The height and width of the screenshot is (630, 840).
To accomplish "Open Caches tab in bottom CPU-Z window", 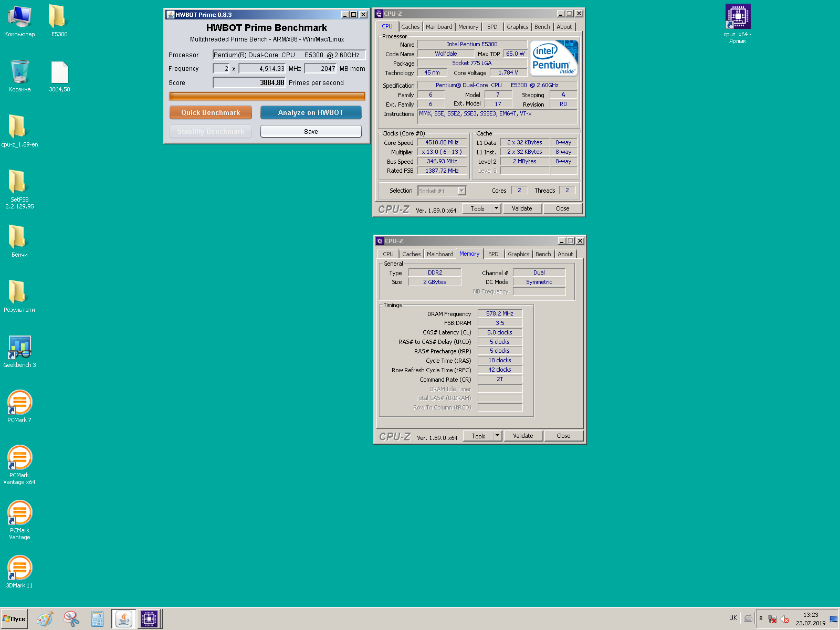I will click(x=412, y=254).
